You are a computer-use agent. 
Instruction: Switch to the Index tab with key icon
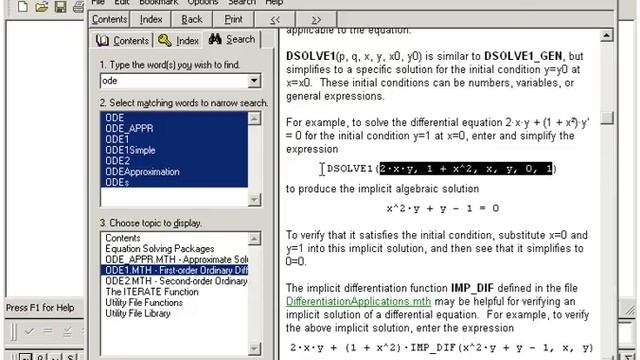(x=178, y=40)
